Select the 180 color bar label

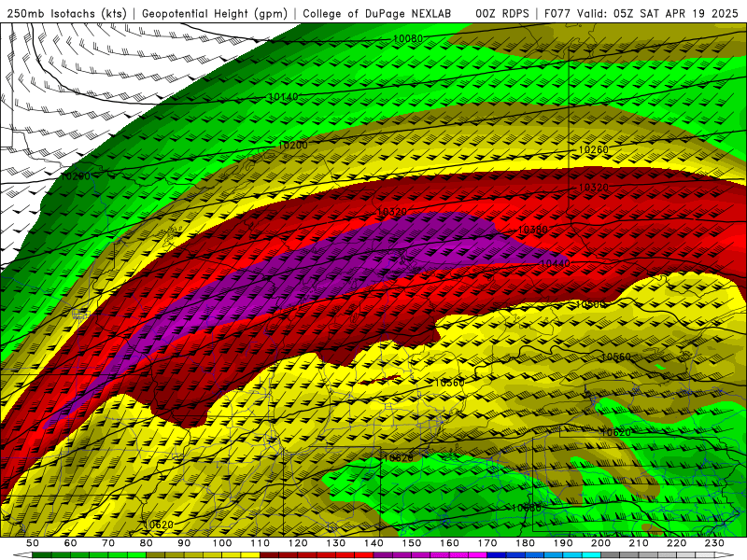(x=525, y=543)
